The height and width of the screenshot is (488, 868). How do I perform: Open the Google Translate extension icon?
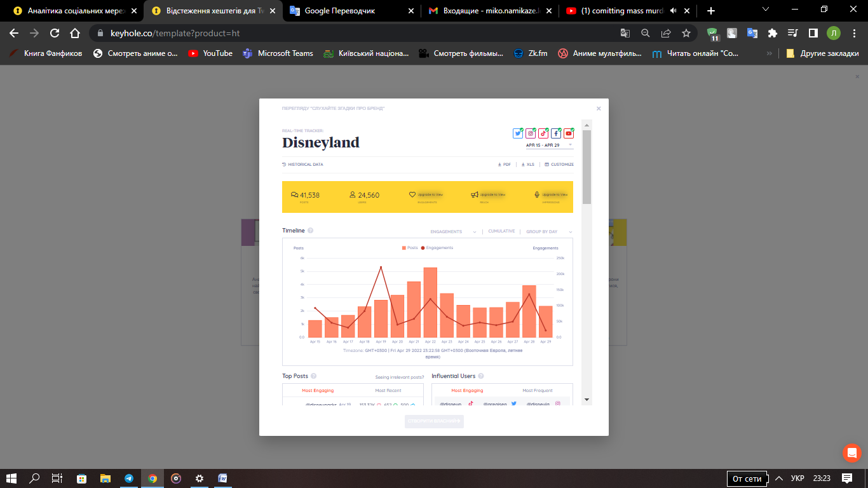tap(752, 33)
